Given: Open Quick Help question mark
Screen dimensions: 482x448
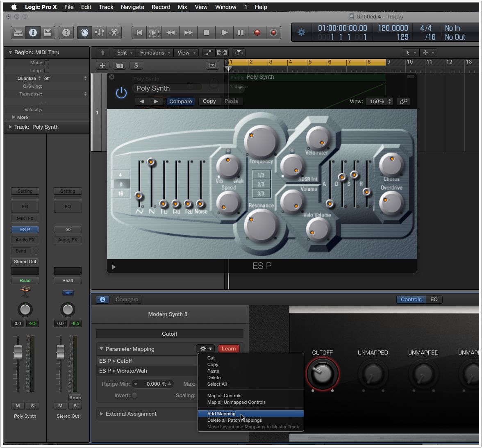Looking at the screenshot, I should point(66,33).
